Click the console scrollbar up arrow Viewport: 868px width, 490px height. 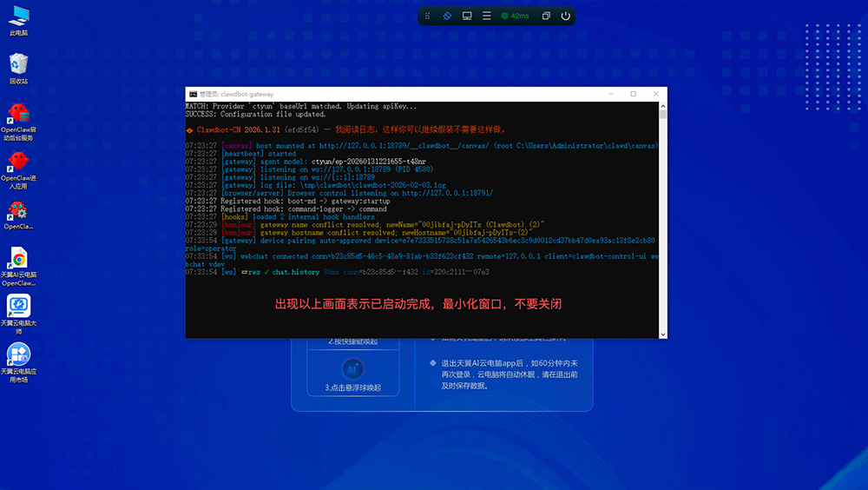coord(663,104)
